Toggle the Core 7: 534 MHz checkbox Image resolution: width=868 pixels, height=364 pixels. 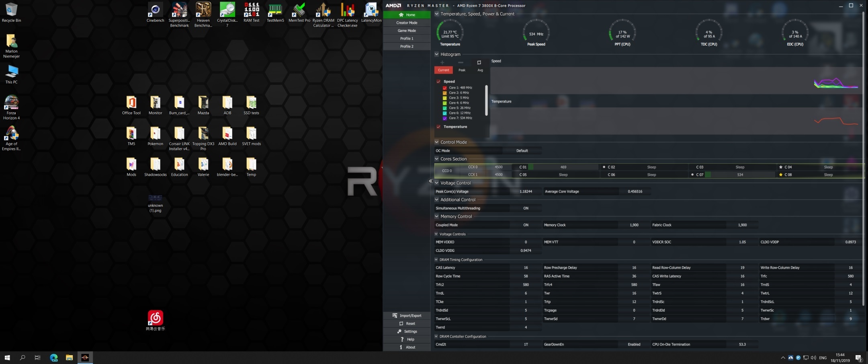pos(444,118)
